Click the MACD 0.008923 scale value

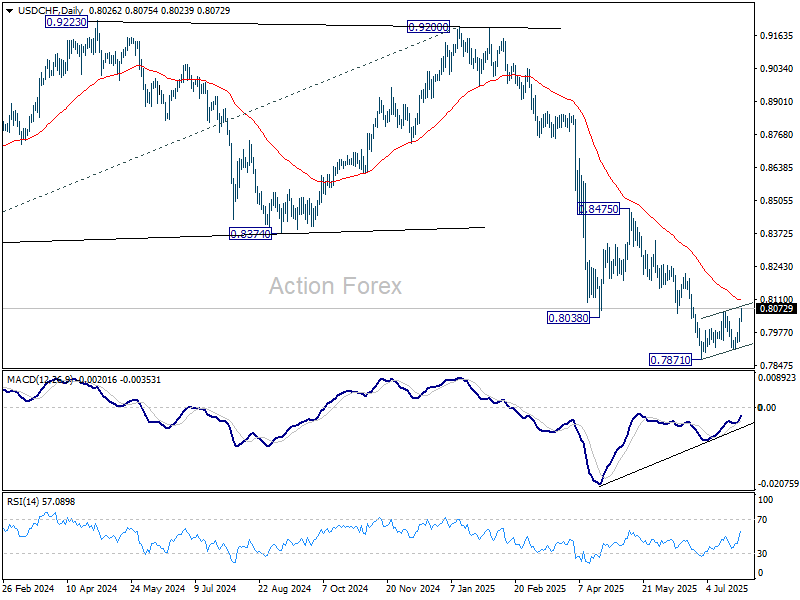(777, 378)
